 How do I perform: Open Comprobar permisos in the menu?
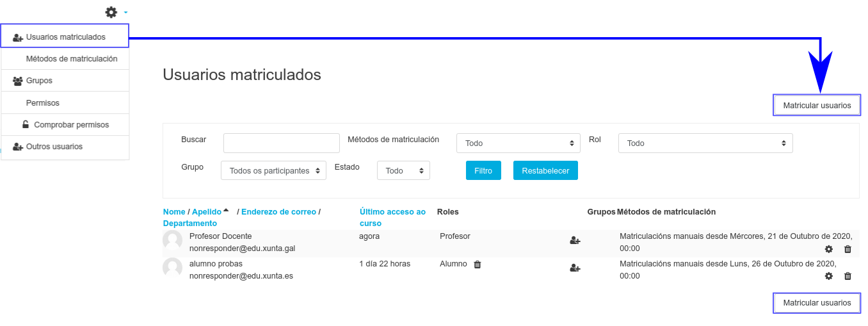click(x=70, y=125)
